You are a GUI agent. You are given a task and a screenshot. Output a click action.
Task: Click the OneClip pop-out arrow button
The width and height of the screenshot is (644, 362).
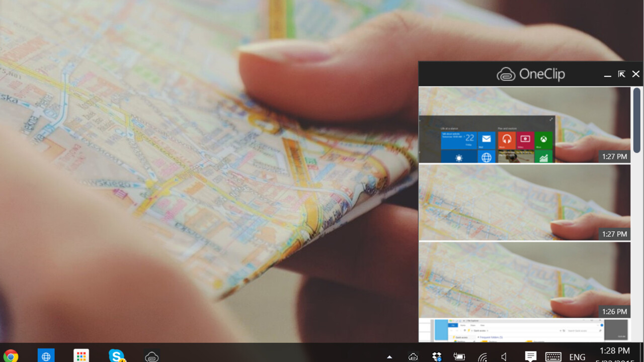(622, 74)
